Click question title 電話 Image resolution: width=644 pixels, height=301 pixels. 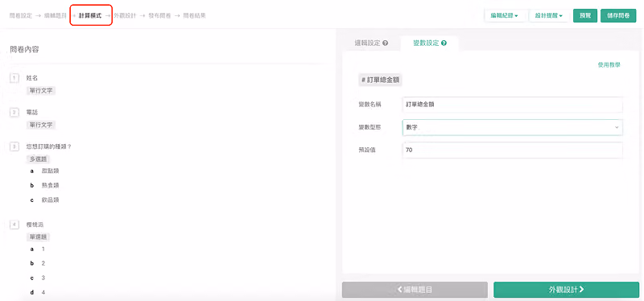32,112
